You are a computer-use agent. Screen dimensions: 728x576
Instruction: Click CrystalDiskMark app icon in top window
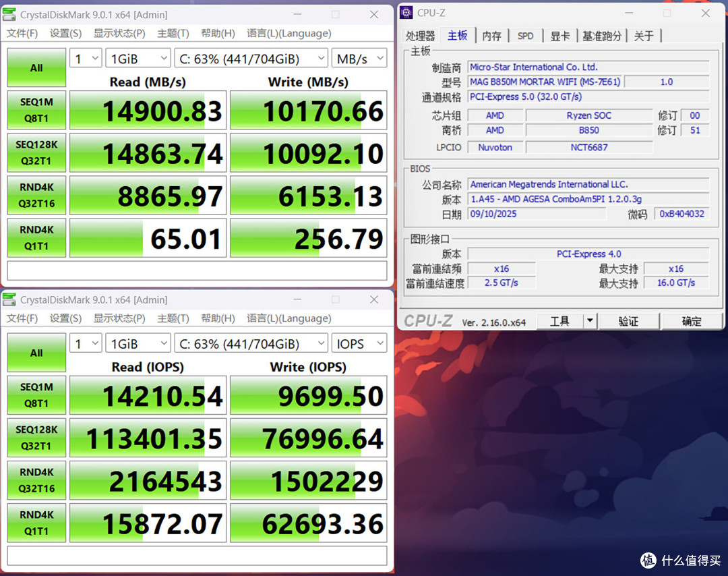9,14
